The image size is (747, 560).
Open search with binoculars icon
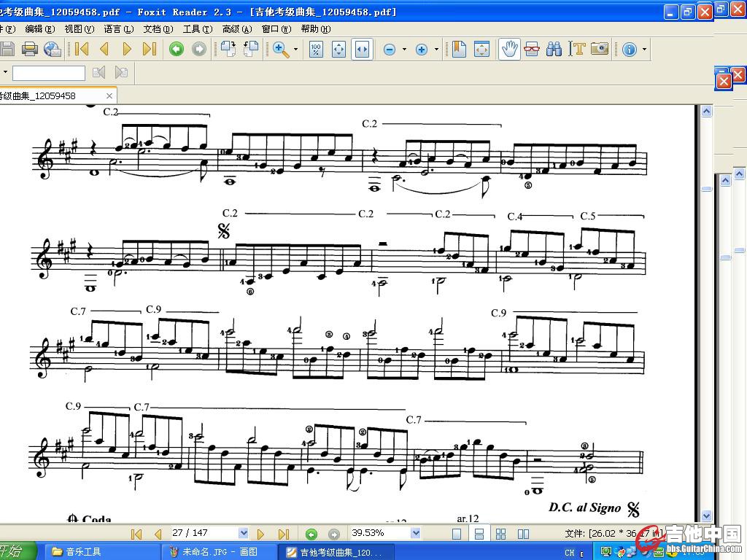pos(554,49)
